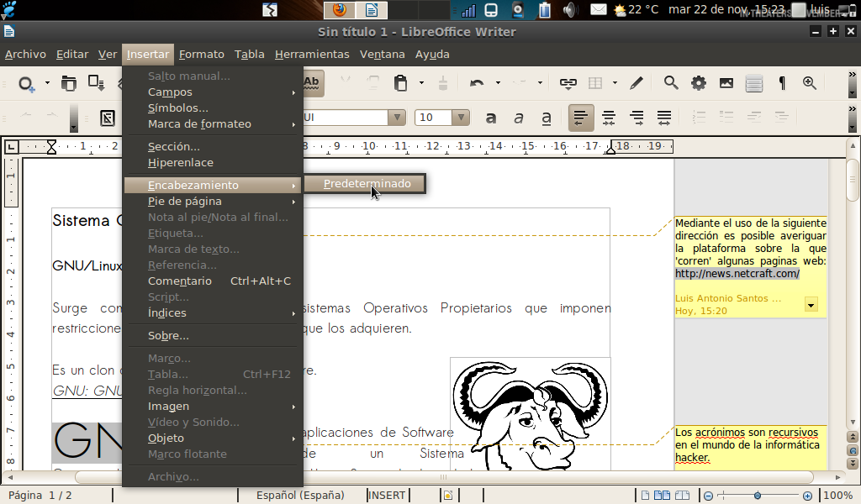This screenshot has width=861, height=504.
Task: Open the font name dropdown arrow
Action: tap(397, 118)
